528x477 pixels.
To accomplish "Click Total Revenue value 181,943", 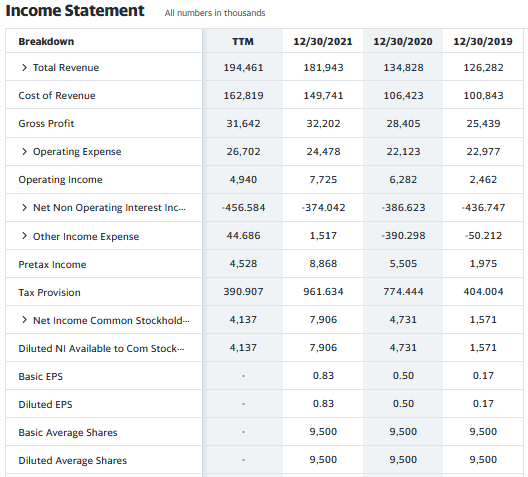I will [x=323, y=68].
